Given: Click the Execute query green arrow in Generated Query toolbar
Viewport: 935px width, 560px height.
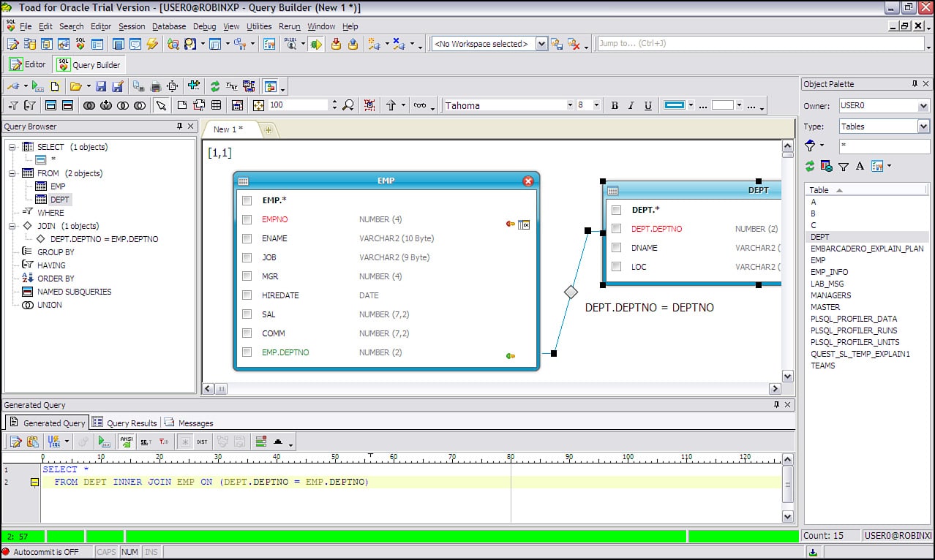Looking at the screenshot, I should (104, 442).
